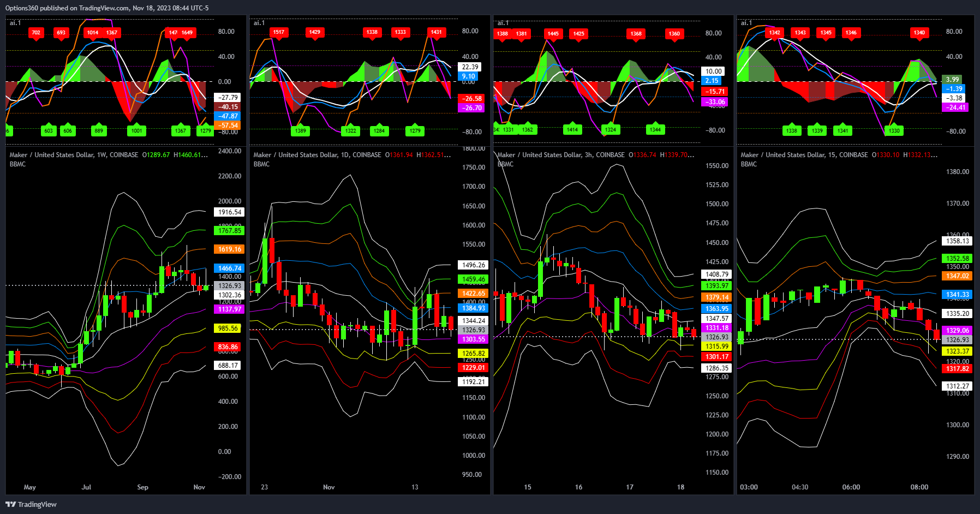Click the BBMC indicator label on weekly chart
Viewport: 980px width, 514px height.
tap(17, 164)
